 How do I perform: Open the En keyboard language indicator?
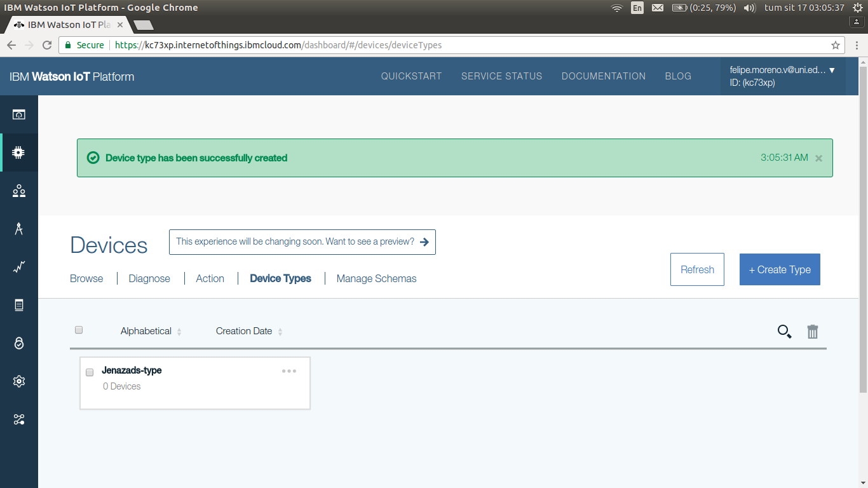click(x=637, y=8)
